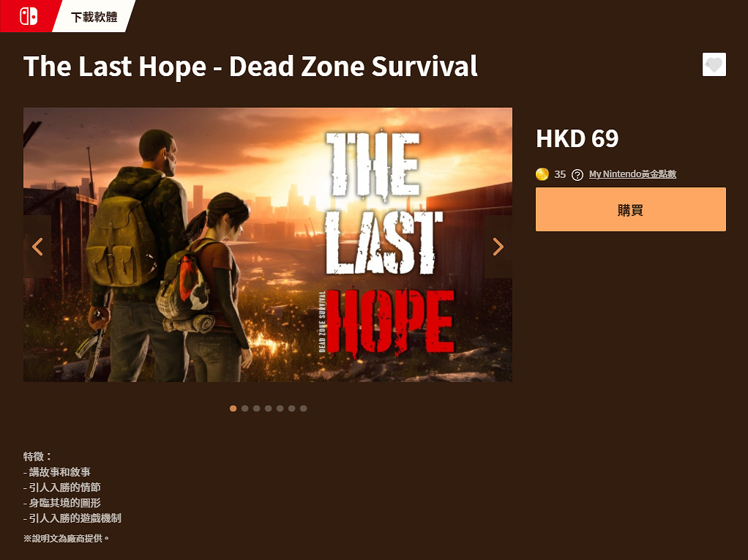Screen dimensions: 748x560
Task: Select the fifth carousel dot indicator
Action: [x=280, y=408]
